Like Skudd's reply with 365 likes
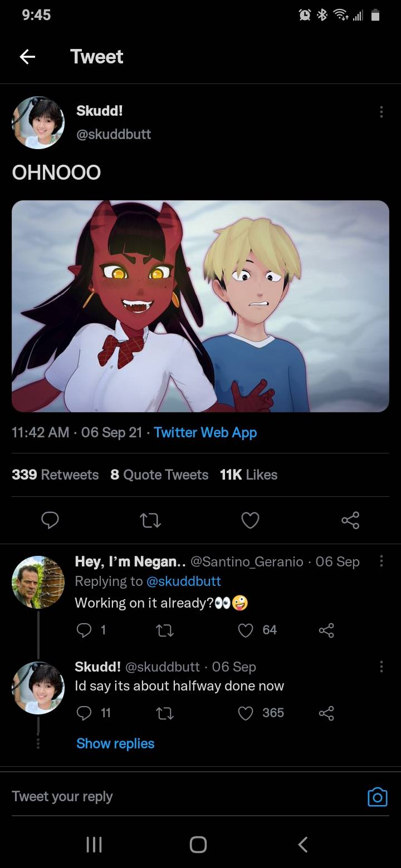Viewport: 401px width, 868px height. coord(246,713)
